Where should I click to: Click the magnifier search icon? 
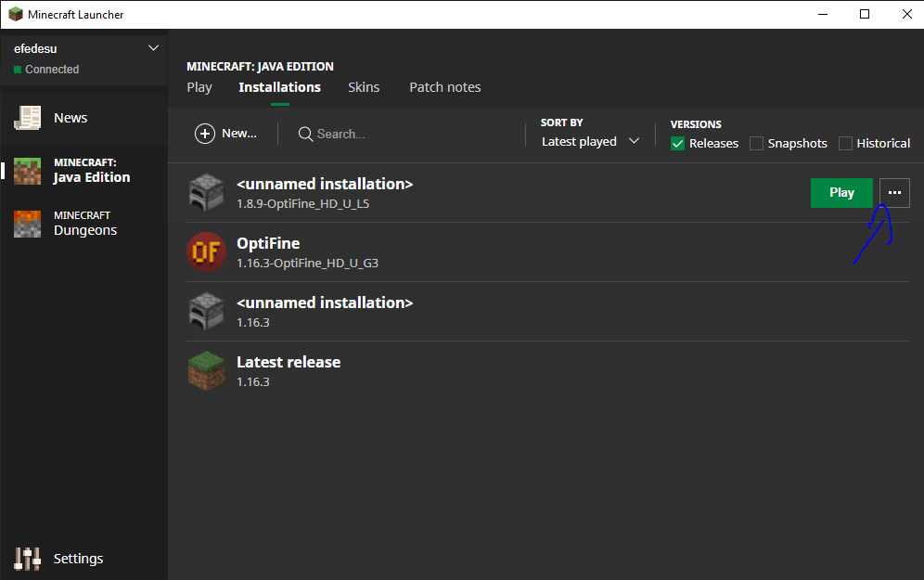[305, 135]
